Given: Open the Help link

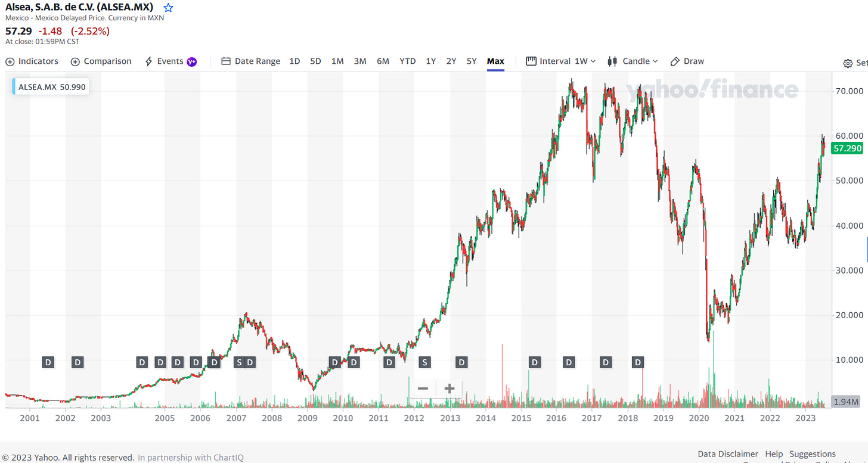Looking at the screenshot, I should click(774, 454).
